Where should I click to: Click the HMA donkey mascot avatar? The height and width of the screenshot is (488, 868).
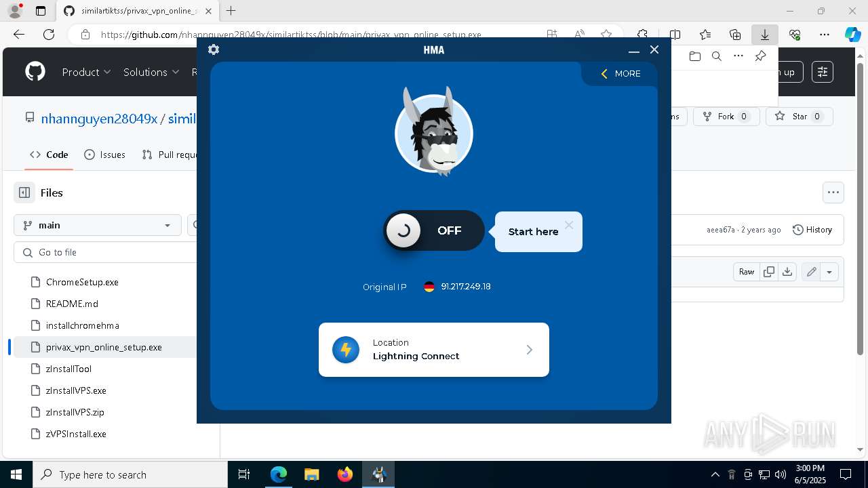click(434, 132)
